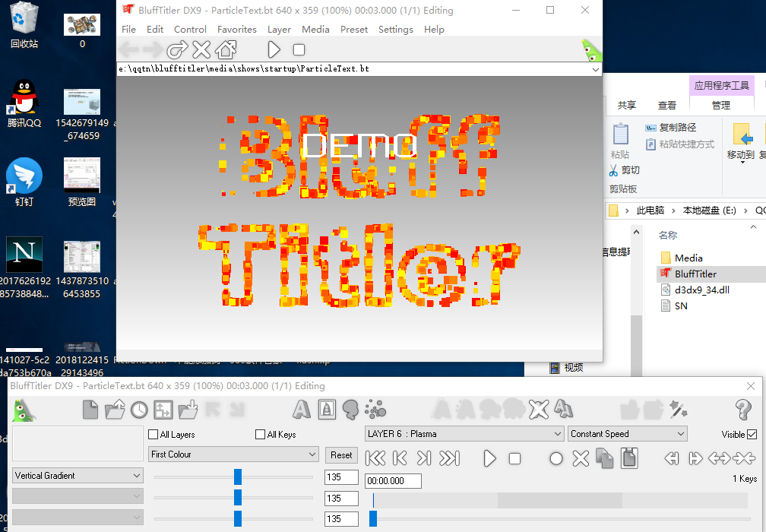
Task: Copy the current key
Action: pos(605,459)
